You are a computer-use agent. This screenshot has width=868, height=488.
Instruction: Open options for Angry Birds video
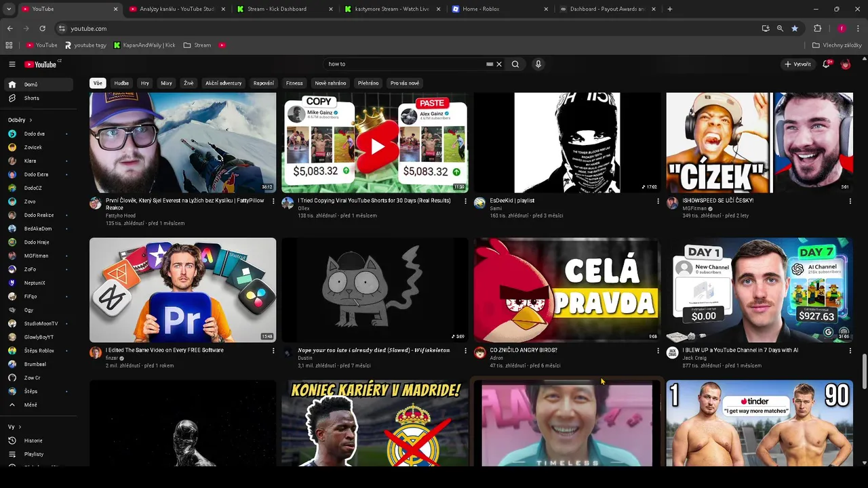tap(658, 351)
